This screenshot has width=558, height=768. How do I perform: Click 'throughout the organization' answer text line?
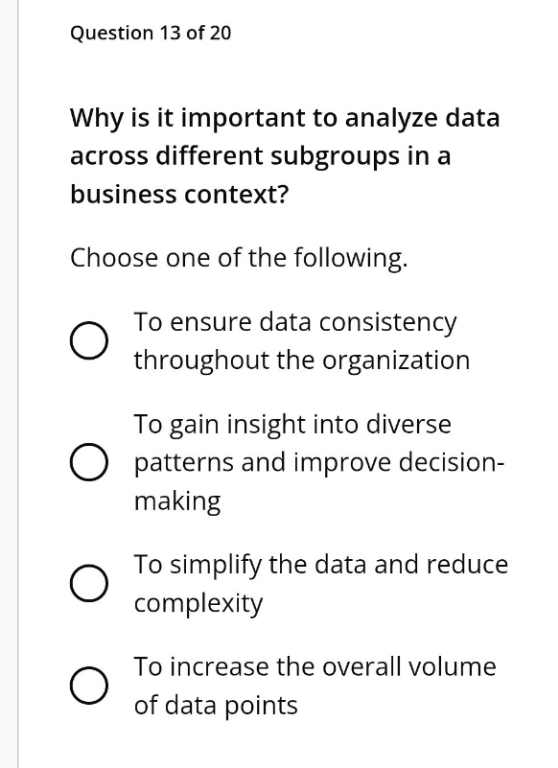(302, 361)
